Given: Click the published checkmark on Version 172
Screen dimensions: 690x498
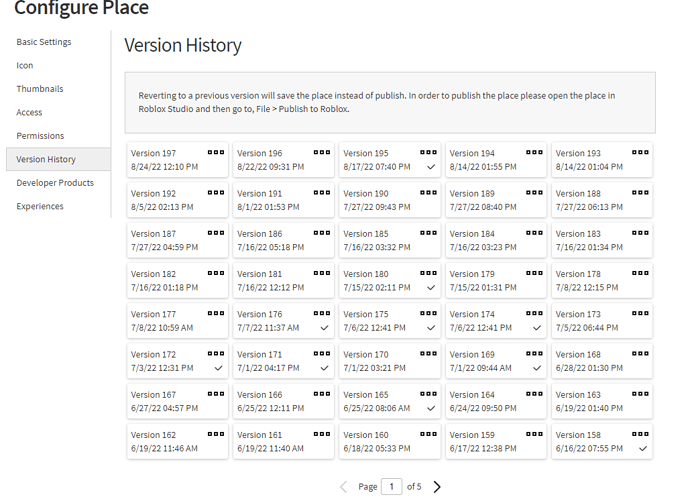Looking at the screenshot, I should [218, 368].
